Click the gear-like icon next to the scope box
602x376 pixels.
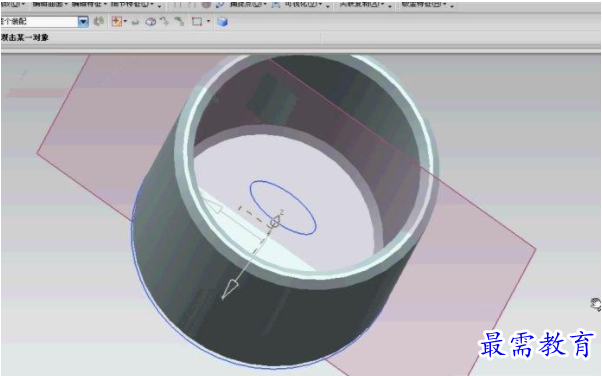click(x=99, y=22)
